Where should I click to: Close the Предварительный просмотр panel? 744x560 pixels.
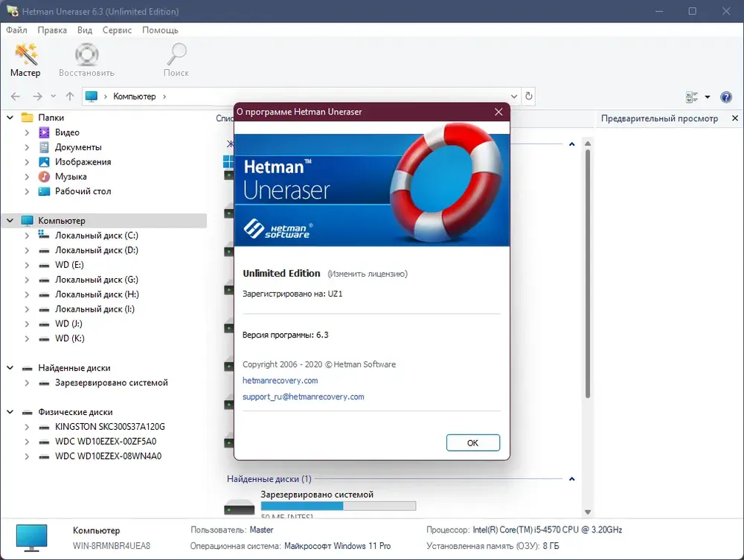pyautogui.click(x=735, y=118)
